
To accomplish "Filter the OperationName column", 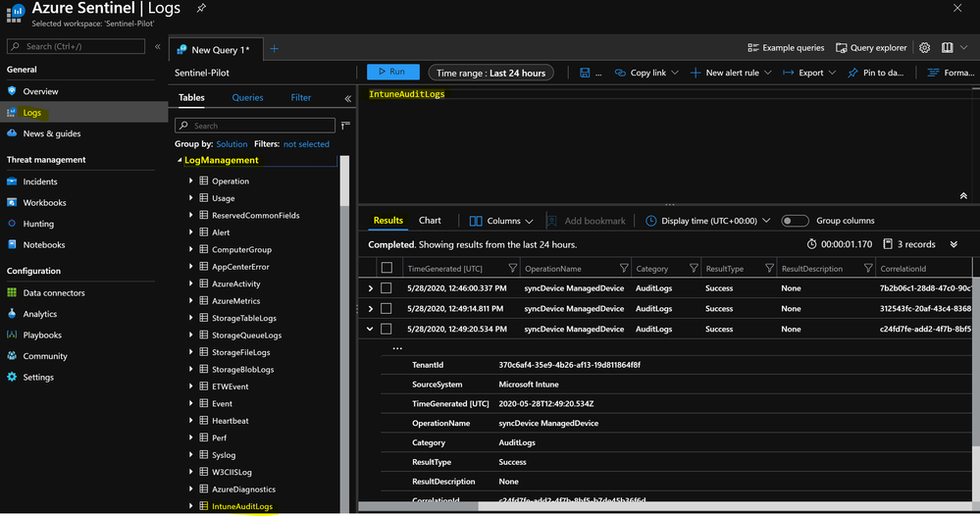I will coord(624,269).
